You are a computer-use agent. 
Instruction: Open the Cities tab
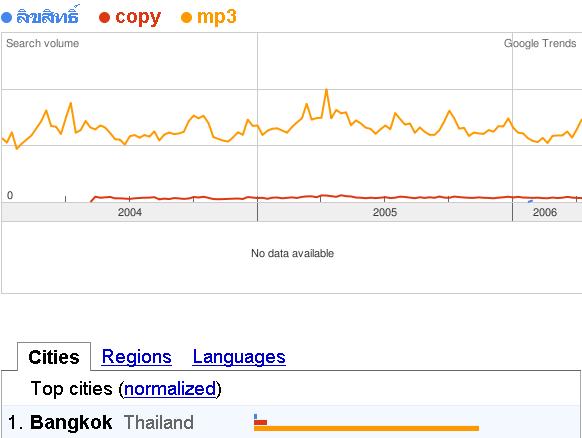tap(54, 357)
